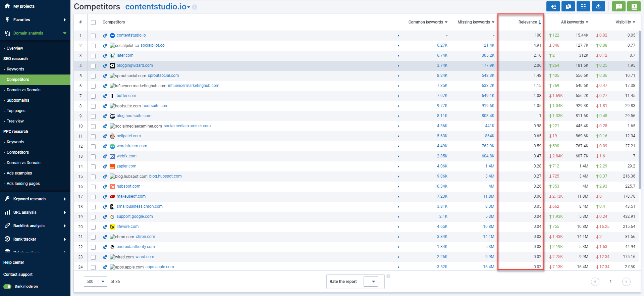Turn off the Dark mode switch

(x=7, y=286)
